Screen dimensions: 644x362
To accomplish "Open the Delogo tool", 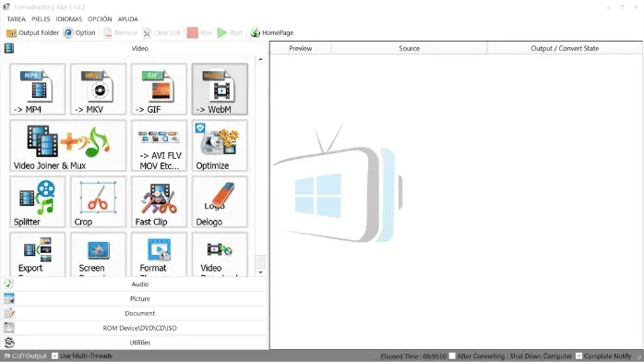I will [220, 201].
